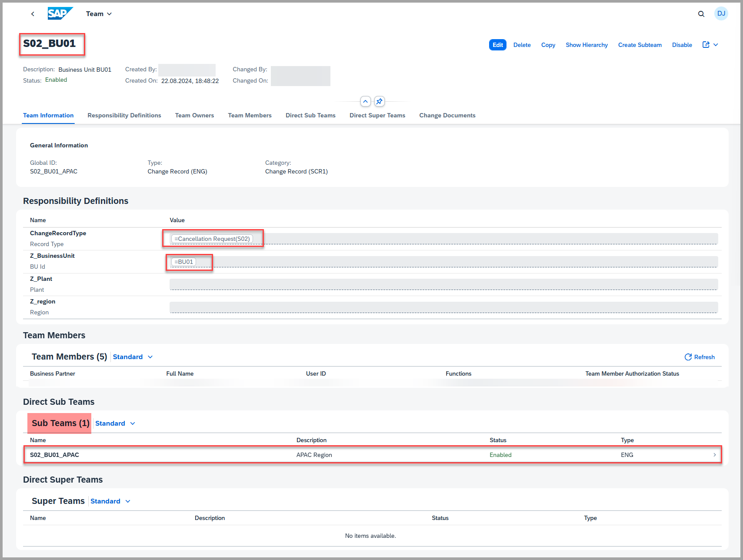The image size is (743, 560).
Task: Click the Edit button
Action: (x=497, y=45)
